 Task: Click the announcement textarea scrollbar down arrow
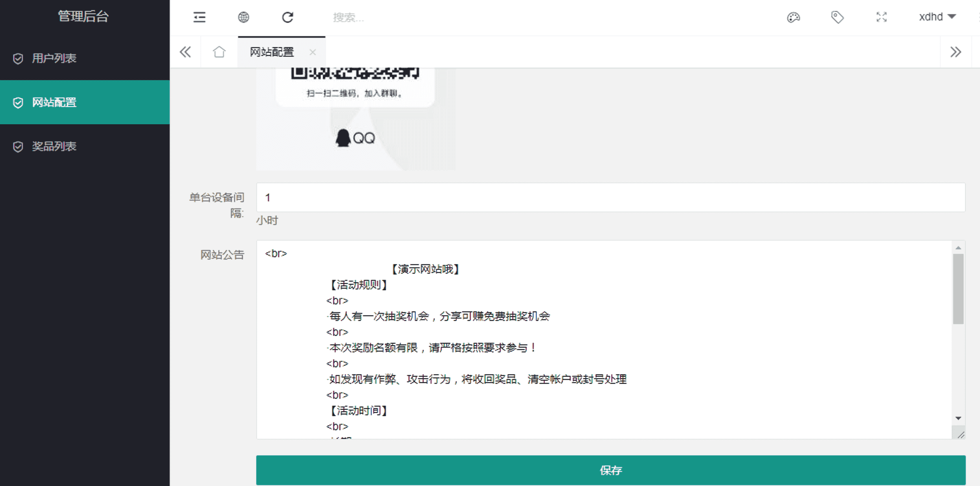pyautogui.click(x=958, y=418)
